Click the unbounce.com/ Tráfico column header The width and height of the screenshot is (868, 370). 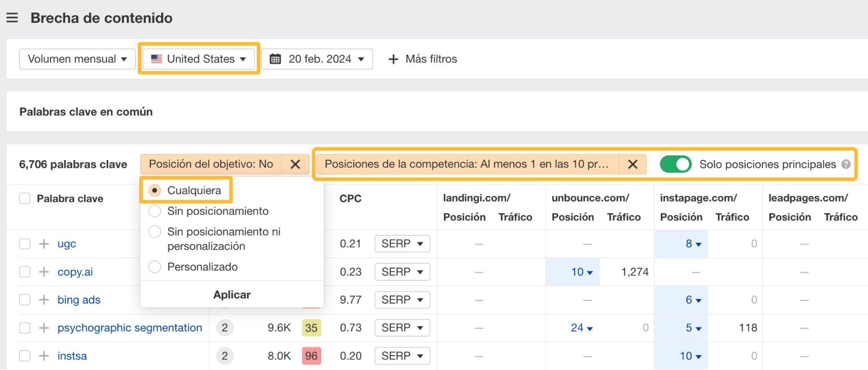tap(624, 217)
